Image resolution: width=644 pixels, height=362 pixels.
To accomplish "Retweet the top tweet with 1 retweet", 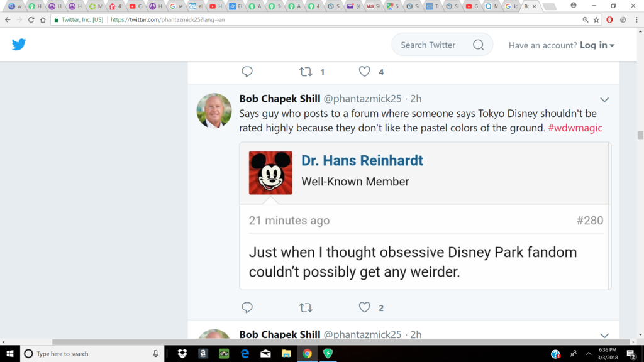I will click(x=306, y=72).
